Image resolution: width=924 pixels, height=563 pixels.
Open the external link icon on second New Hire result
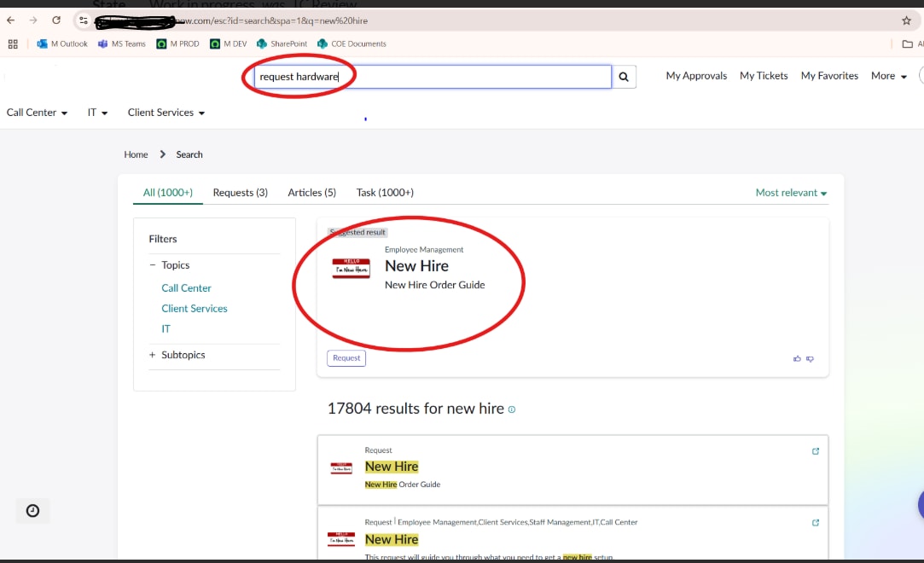tap(815, 522)
